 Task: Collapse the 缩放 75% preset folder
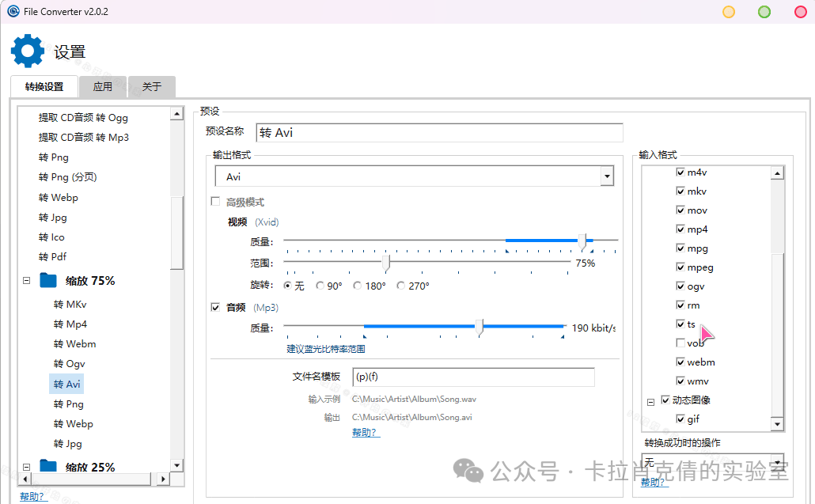click(x=27, y=280)
